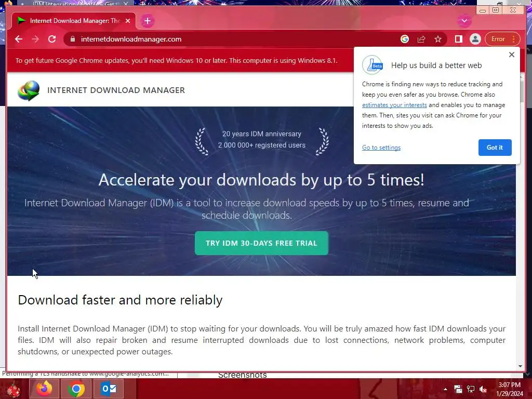532x399 pixels.
Task: Go back with the browser back arrow
Action: coord(19,39)
